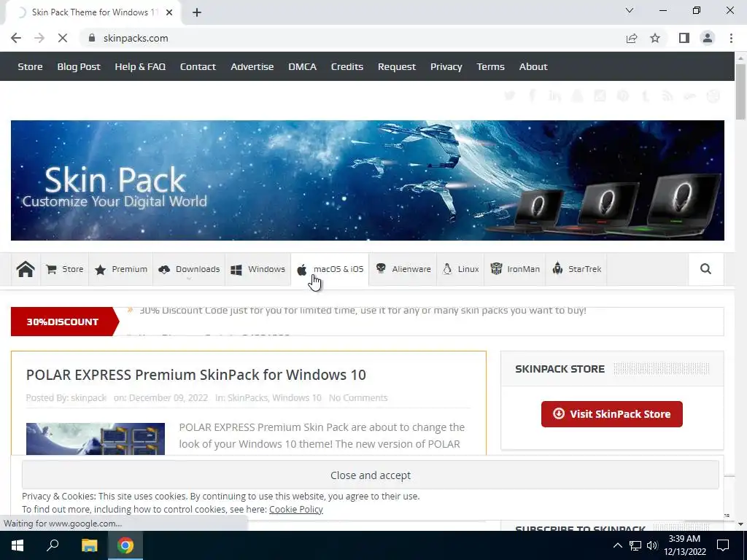Open the Chrome profile avatar
This screenshot has width=747, height=560.
[708, 38]
